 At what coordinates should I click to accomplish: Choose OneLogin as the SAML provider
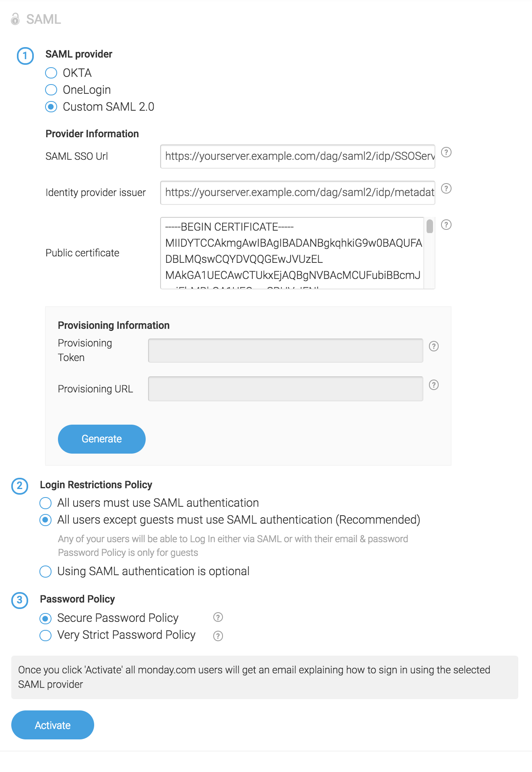pos(51,90)
